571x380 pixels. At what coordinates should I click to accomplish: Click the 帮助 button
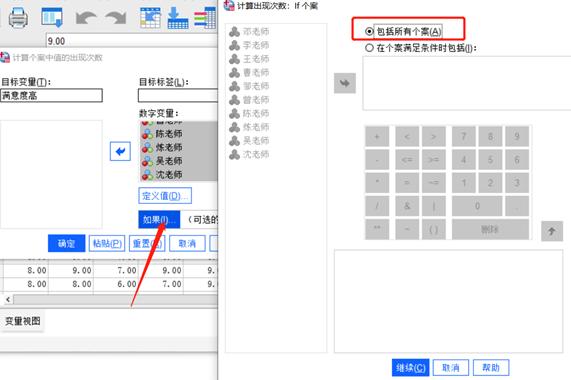491,368
